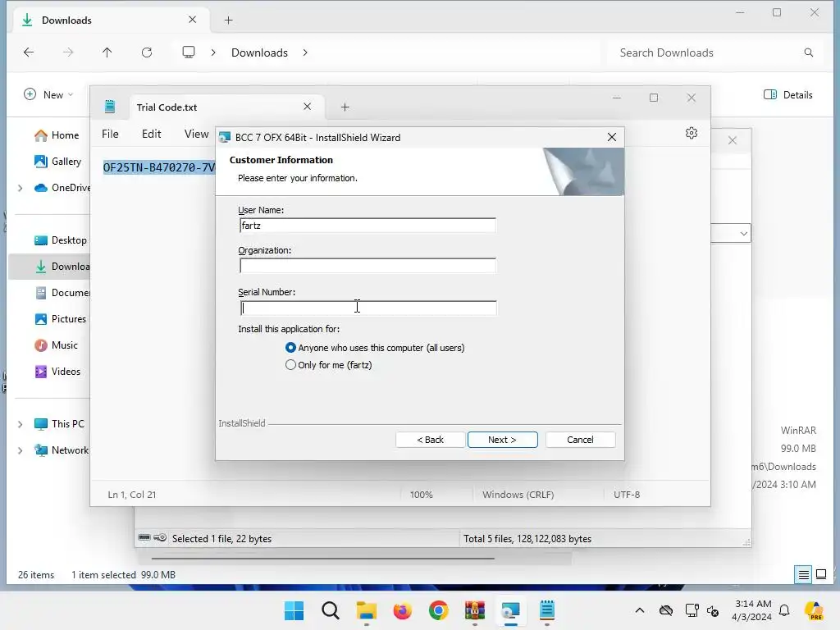840x630 pixels.
Task: Click the User Name input field
Action: [x=367, y=226]
